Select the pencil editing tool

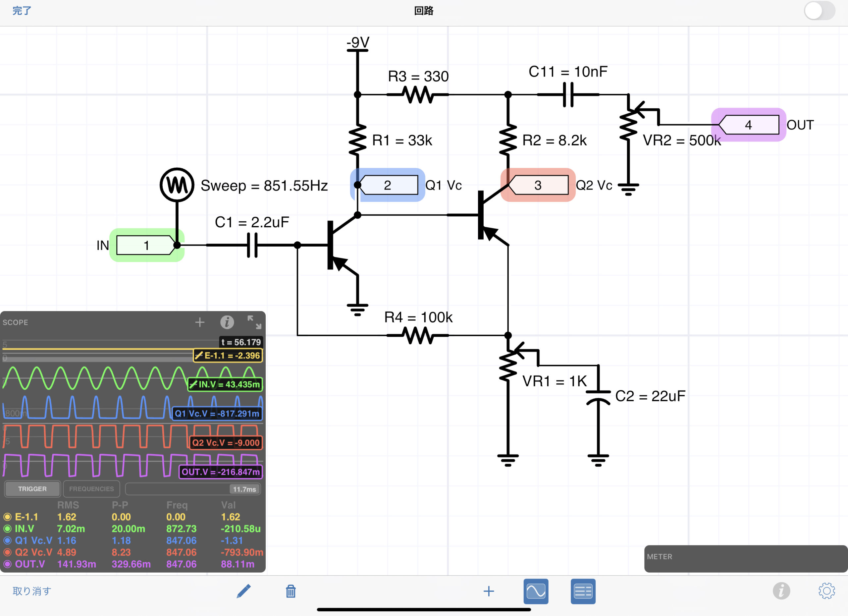pyautogui.click(x=243, y=591)
